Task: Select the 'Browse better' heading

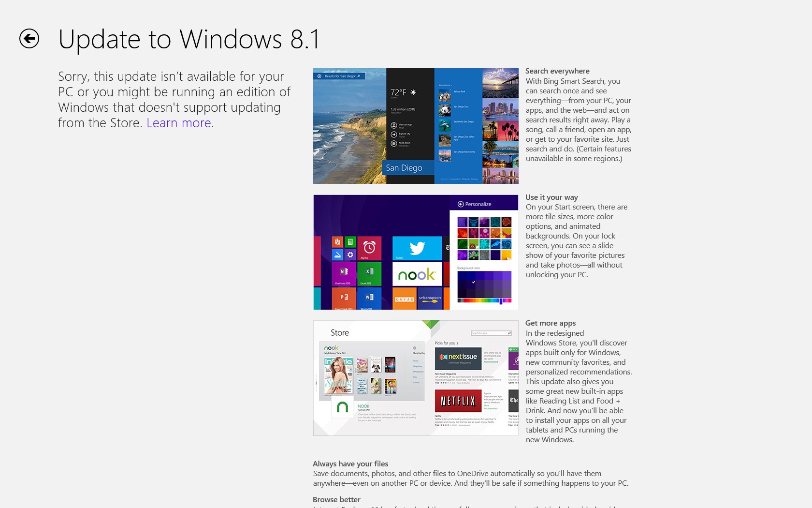Action: [336, 500]
